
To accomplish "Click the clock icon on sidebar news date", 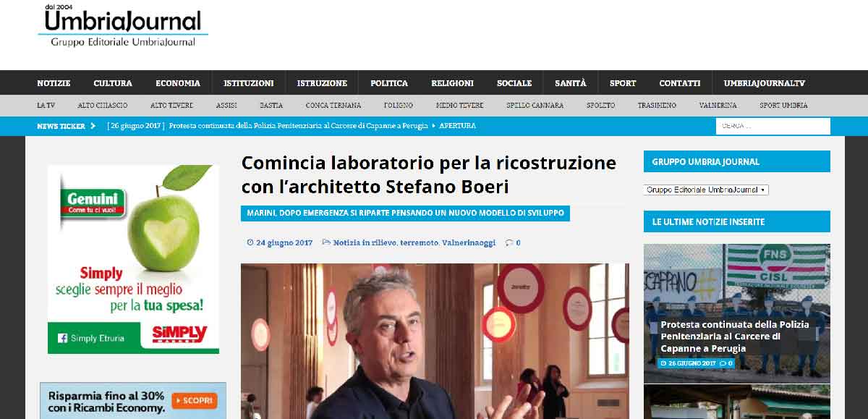I will [x=663, y=363].
